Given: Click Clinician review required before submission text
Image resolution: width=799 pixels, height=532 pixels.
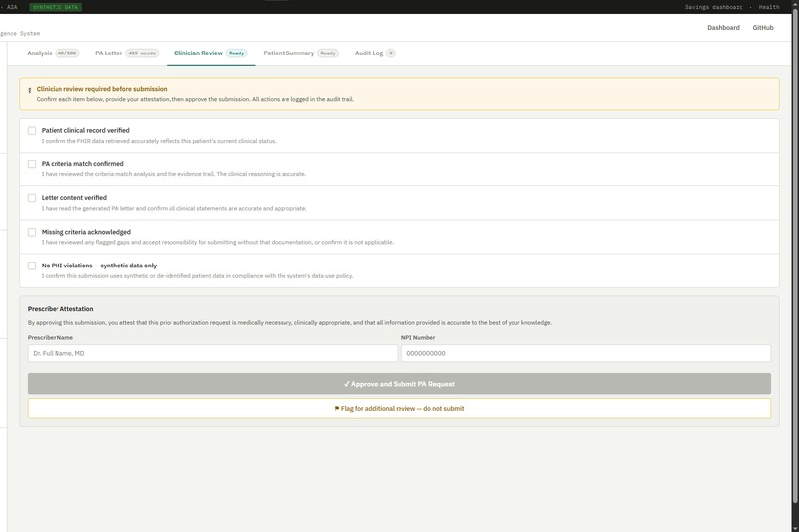Looking at the screenshot, I should point(101,89).
